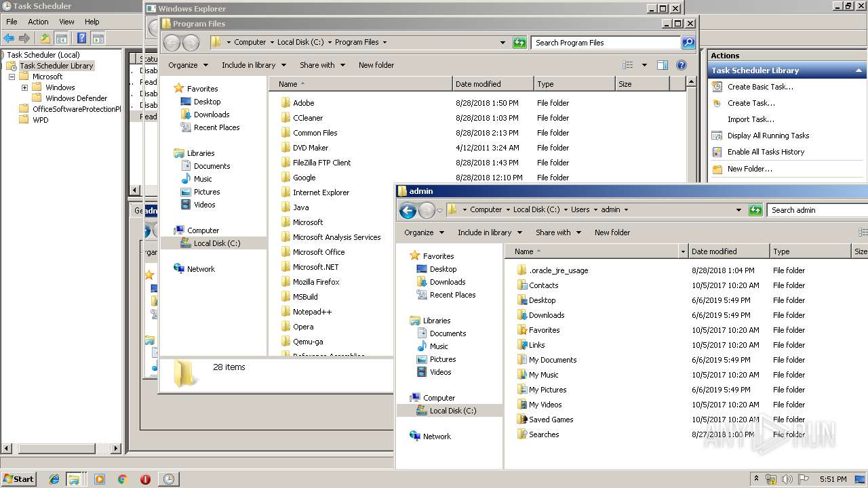Open Action menu in Task Scheduler
Image resolution: width=868 pixels, height=488 pixels.
[x=38, y=22]
